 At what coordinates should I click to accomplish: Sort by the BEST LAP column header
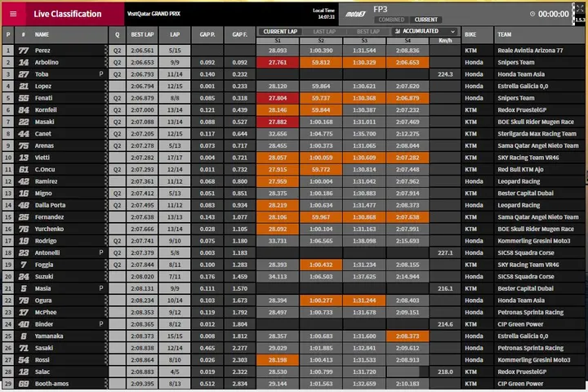(x=142, y=34)
